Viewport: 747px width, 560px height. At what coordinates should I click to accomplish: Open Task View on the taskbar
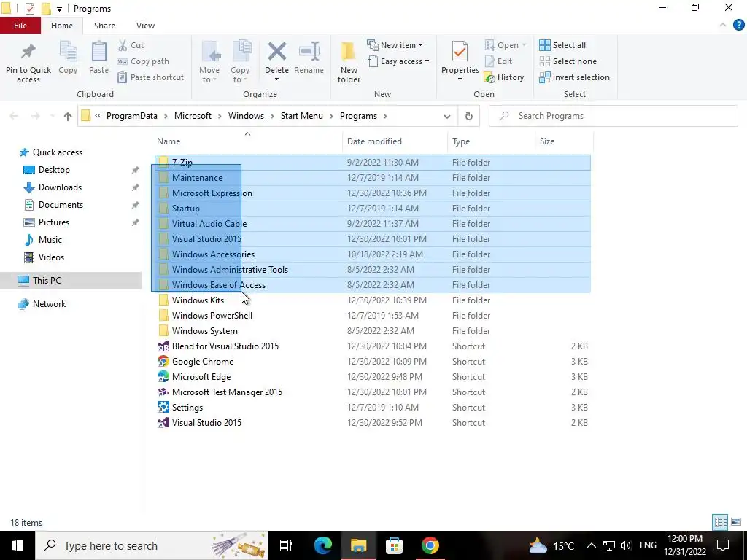pos(285,545)
